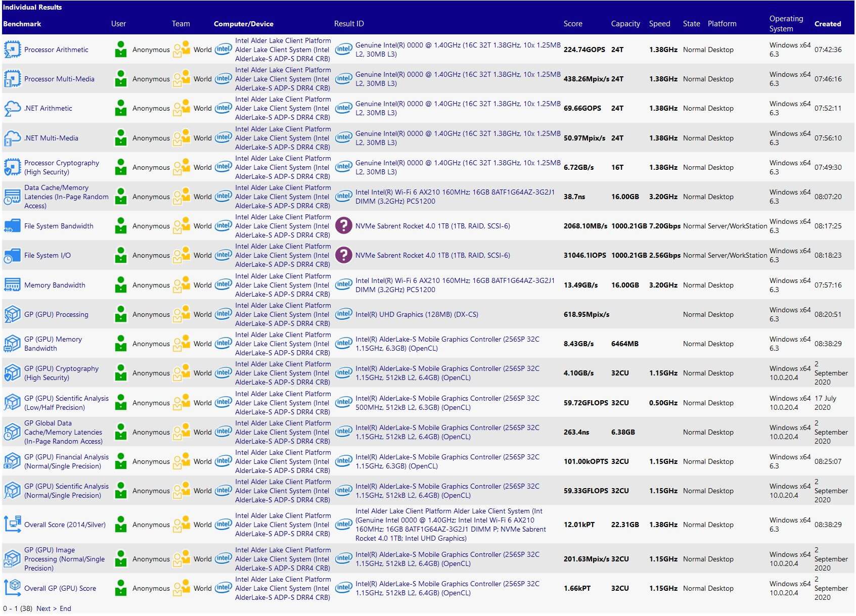Click the GP (GPU) Image Processing icon
The image size is (856, 616).
coord(12,559)
